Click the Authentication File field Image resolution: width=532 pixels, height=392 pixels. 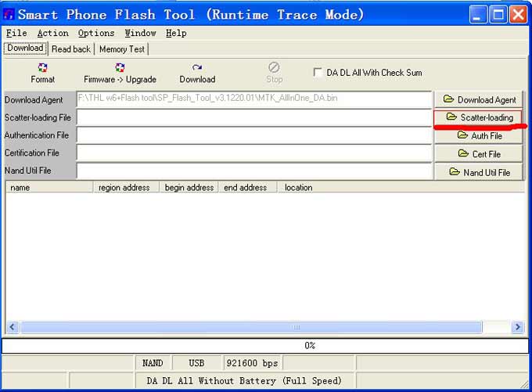254,135
